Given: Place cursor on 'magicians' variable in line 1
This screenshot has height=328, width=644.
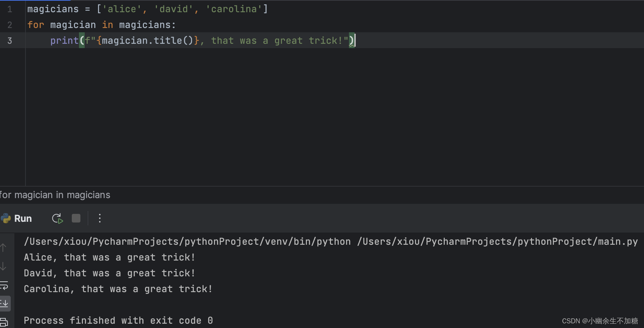Looking at the screenshot, I should pyautogui.click(x=53, y=9).
